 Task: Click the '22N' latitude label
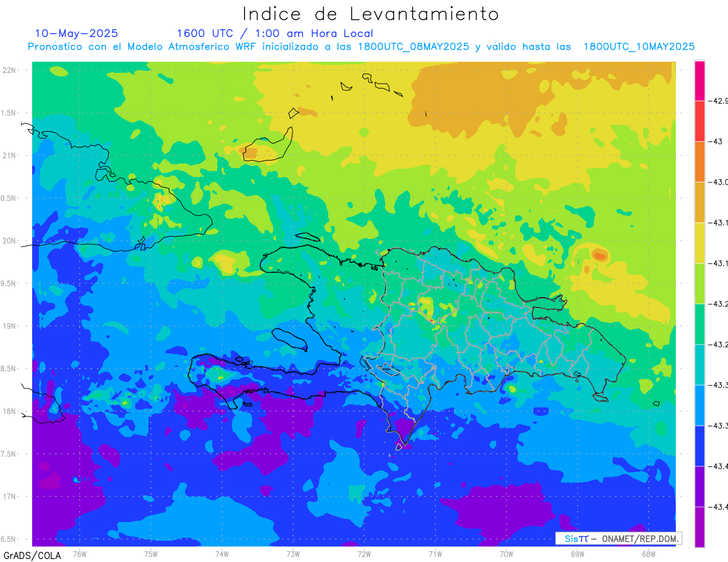pyautogui.click(x=9, y=70)
